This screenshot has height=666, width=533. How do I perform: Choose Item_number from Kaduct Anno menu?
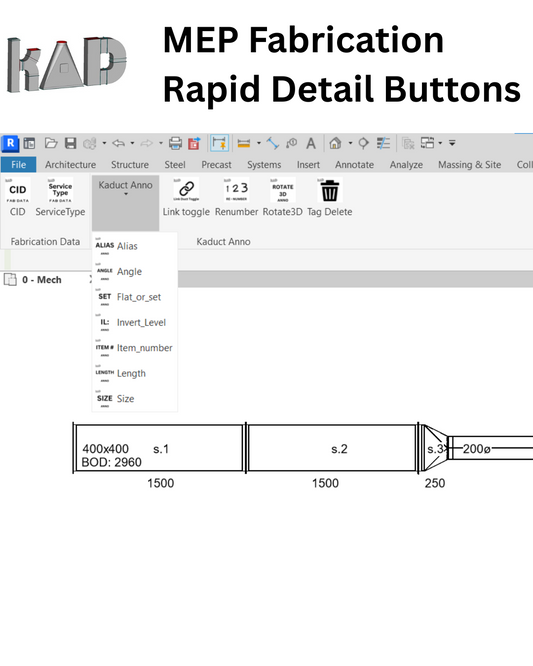tap(134, 348)
